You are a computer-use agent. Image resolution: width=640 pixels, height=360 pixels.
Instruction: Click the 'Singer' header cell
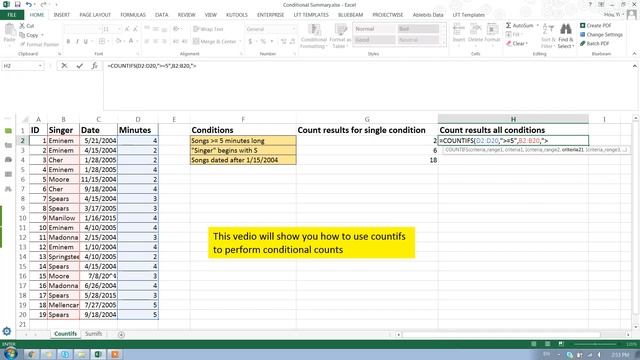tap(63, 130)
